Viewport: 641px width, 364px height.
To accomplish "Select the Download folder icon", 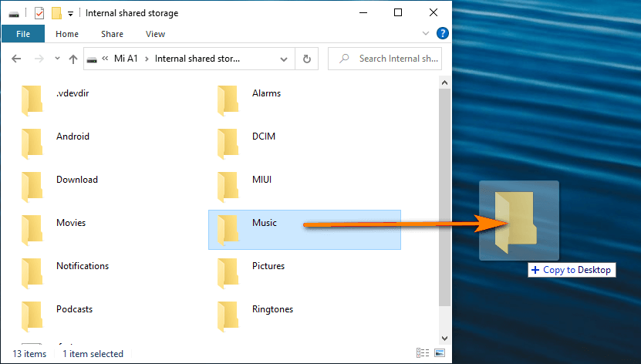I will tap(32, 187).
